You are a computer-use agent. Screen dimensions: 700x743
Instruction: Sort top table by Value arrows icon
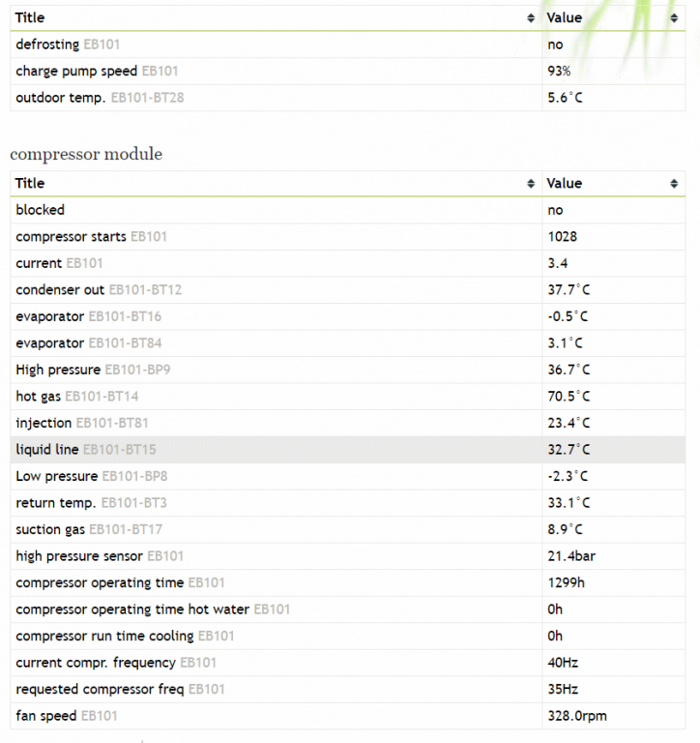(674, 18)
